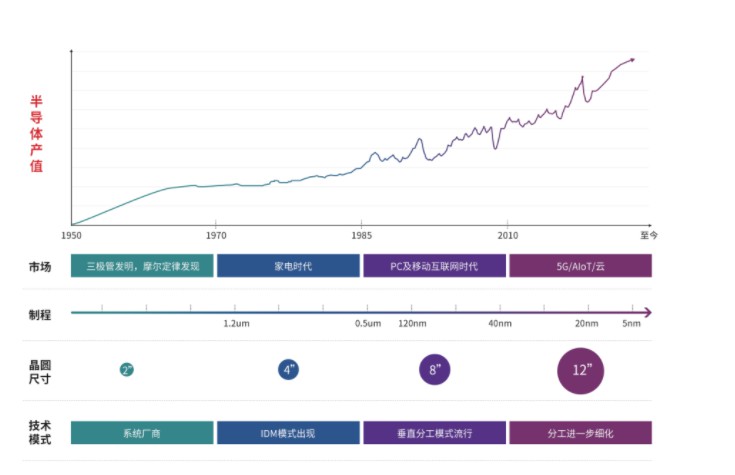Screen dimensions: 735x475
Task: Click the 1.2um process node label
Action: [x=236, y=324]
